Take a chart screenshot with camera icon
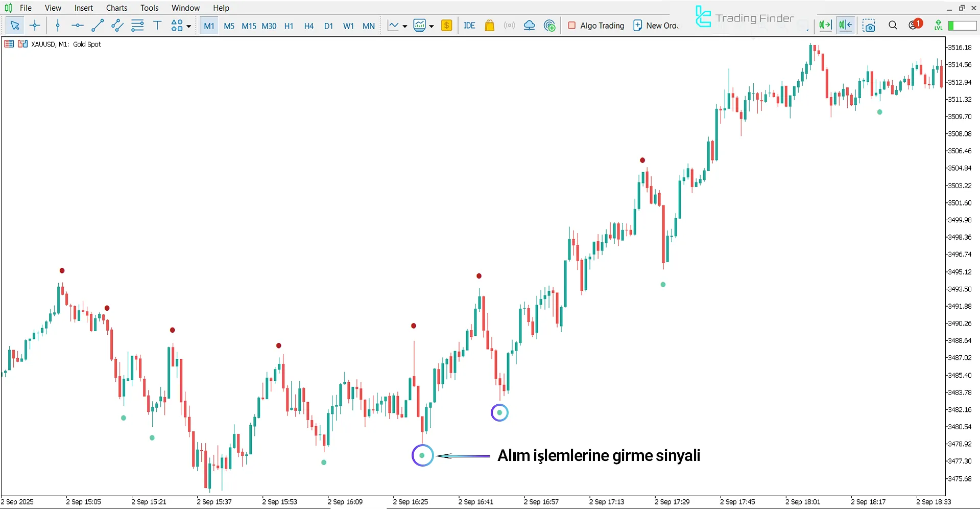Screen dimensions: 980x509 (x=869, y=26)
